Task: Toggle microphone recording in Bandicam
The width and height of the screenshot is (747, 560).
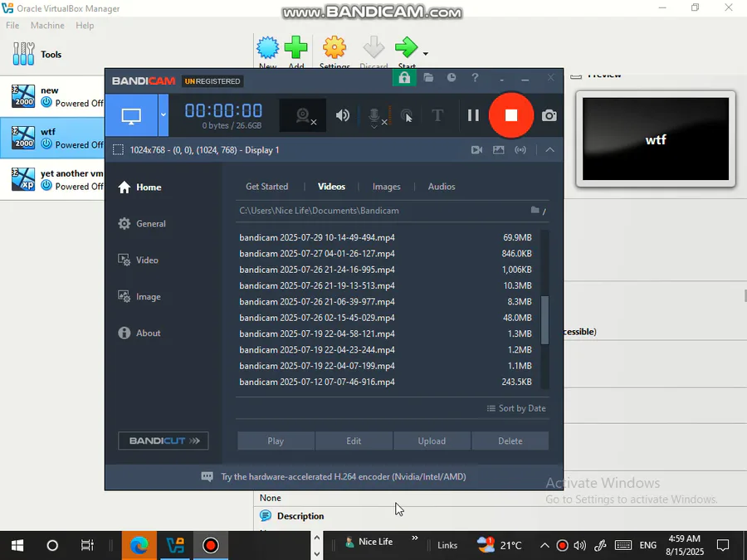Action: point(375,115)
